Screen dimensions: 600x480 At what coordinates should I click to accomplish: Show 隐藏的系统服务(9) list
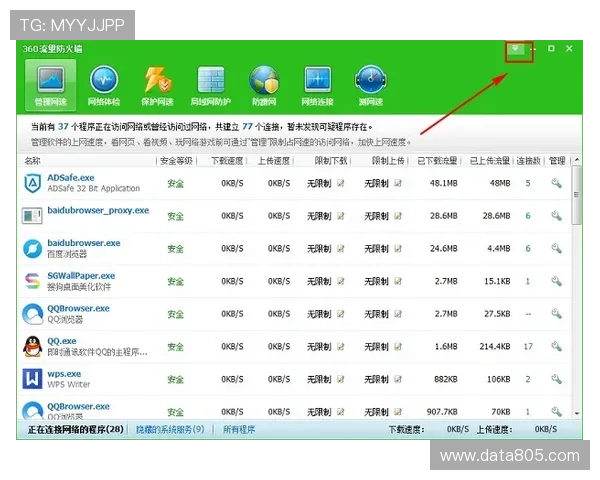point(170,429)
